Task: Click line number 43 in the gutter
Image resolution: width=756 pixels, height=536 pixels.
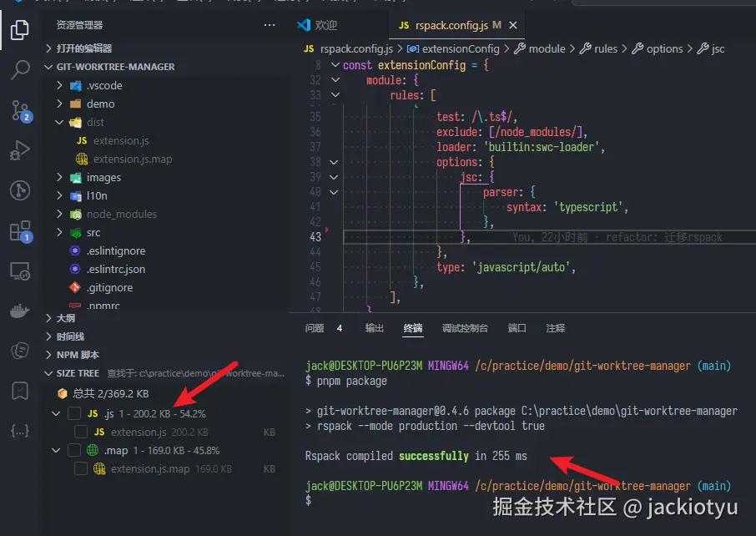Action: point(315,237)
